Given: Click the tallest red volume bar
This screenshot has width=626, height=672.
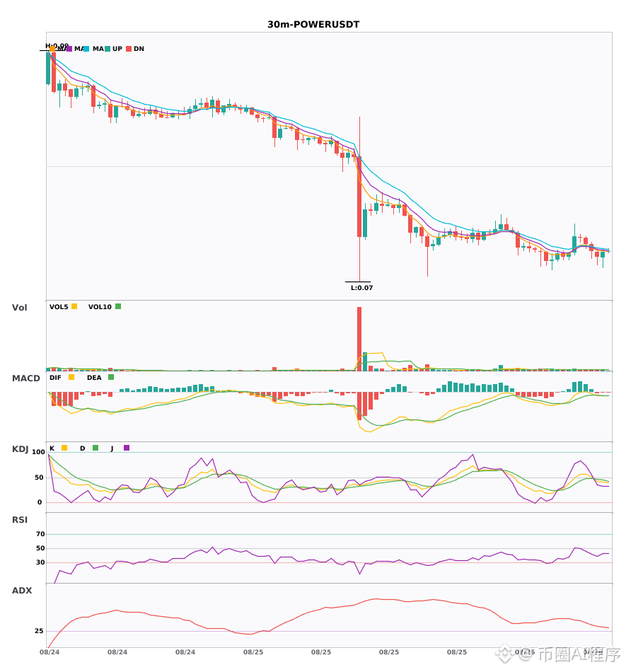Looking at the screenshot, I should (x=359, y=339).
